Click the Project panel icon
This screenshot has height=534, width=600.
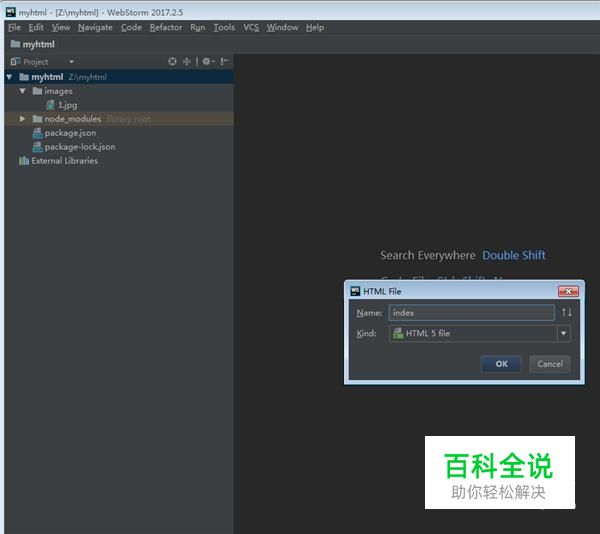pos(15,61)
